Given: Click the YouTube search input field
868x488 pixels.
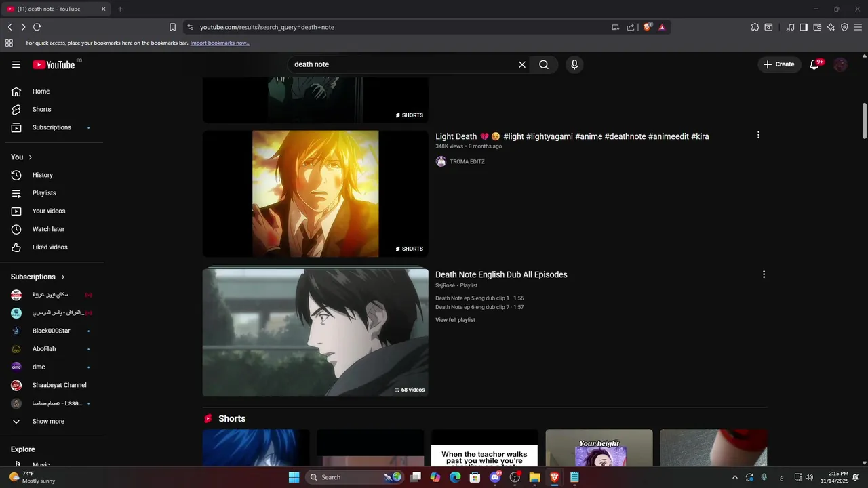Looking at the screenshot, I should [403, 64].
